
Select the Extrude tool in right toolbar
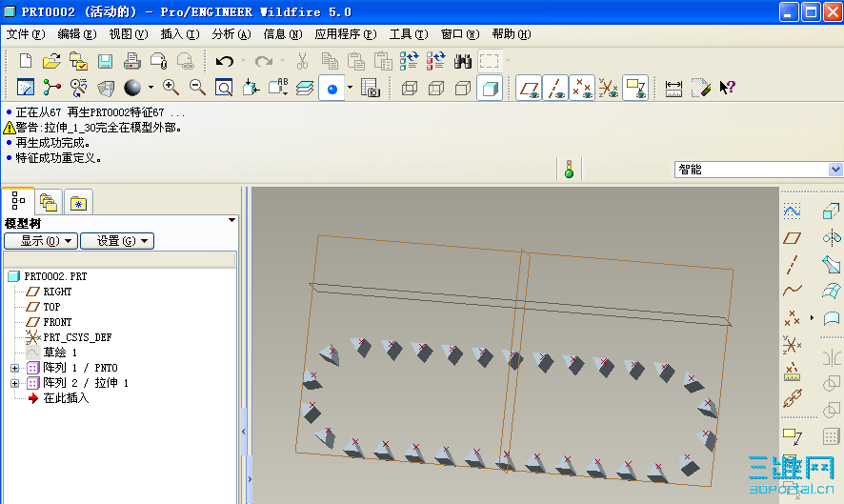tap(831, 212)
